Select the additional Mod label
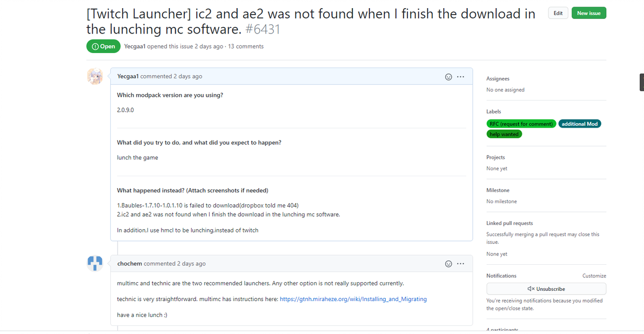The height and width of the screenshot is (334, 644). (x=579, y=124)
